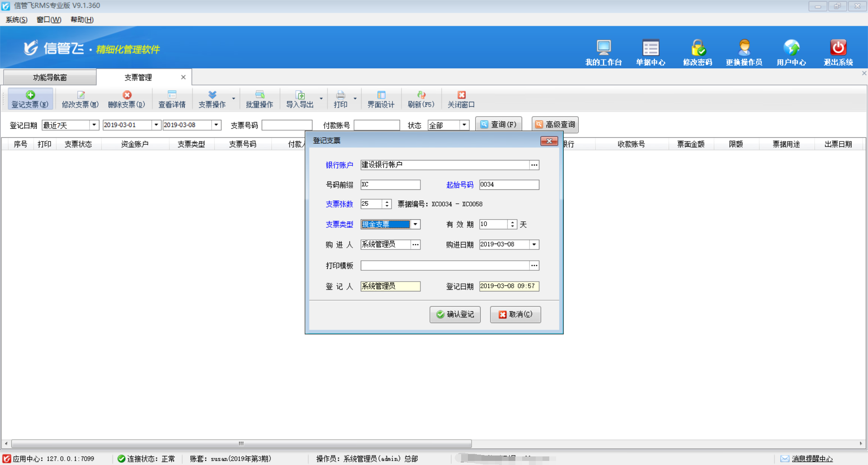
Task: Click the 登记支票 (register check) icon
Action: (30, 99)
